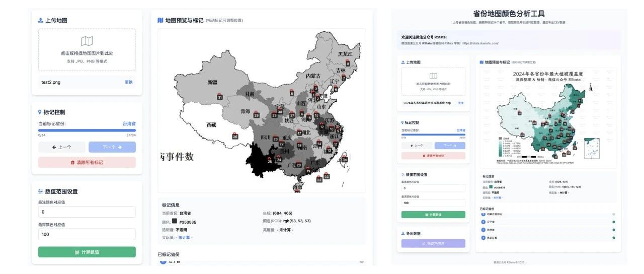The width and height of the screenshot is (644, 274).
Task: Select the 黑龙江省 row in 已标记省份 list
Action: [549, 237]
